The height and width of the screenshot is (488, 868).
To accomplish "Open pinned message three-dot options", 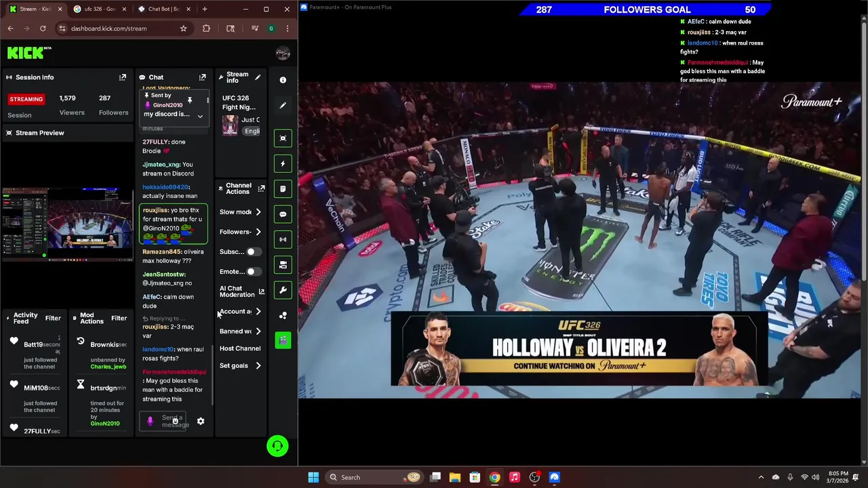I will 208,100.
